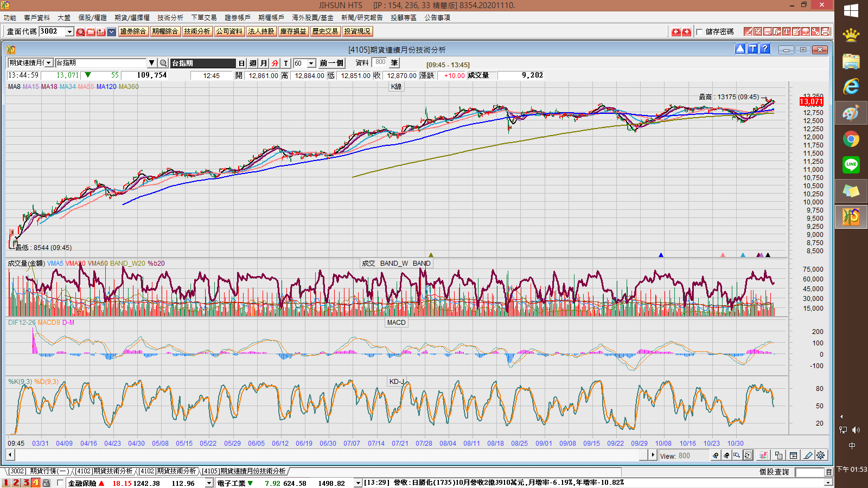Screen dimensions: 868x488
Task: Click the red folder icon in the top toolbar
Action: click(x=91, y=32)
